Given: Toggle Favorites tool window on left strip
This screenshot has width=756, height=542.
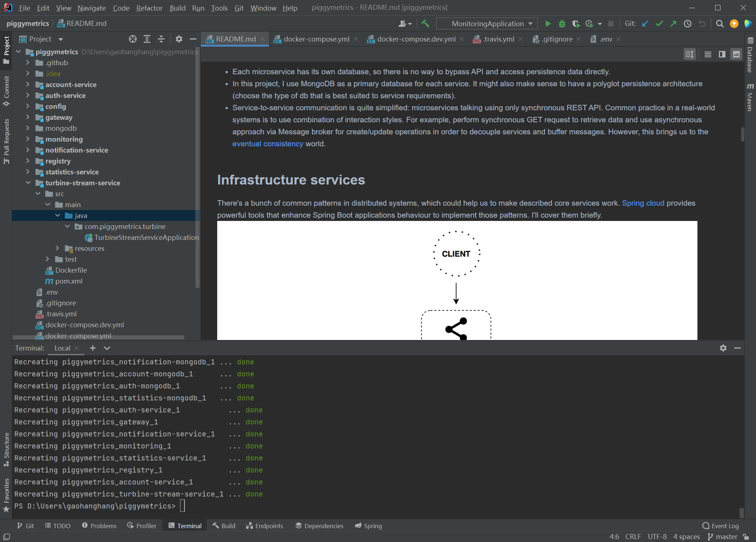Looking at the screenshot, I should coord(6,495).
